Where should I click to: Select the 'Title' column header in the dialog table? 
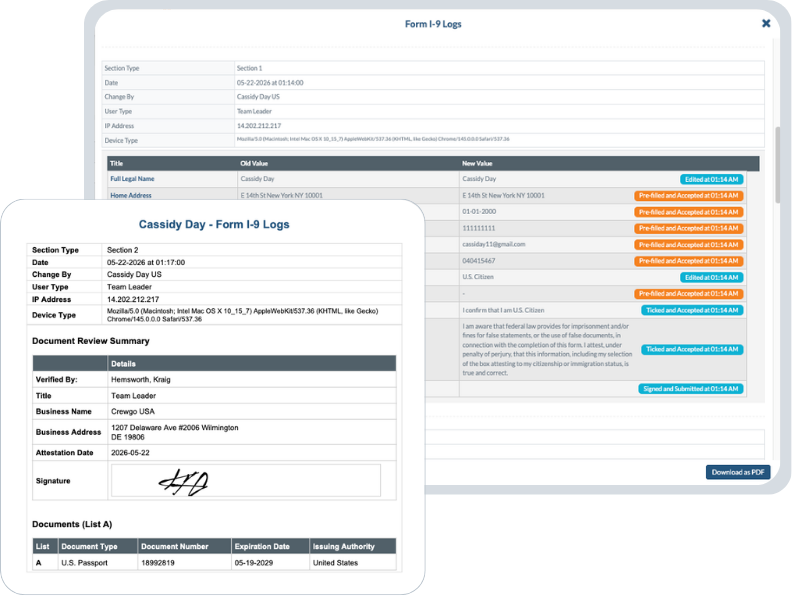116,163
